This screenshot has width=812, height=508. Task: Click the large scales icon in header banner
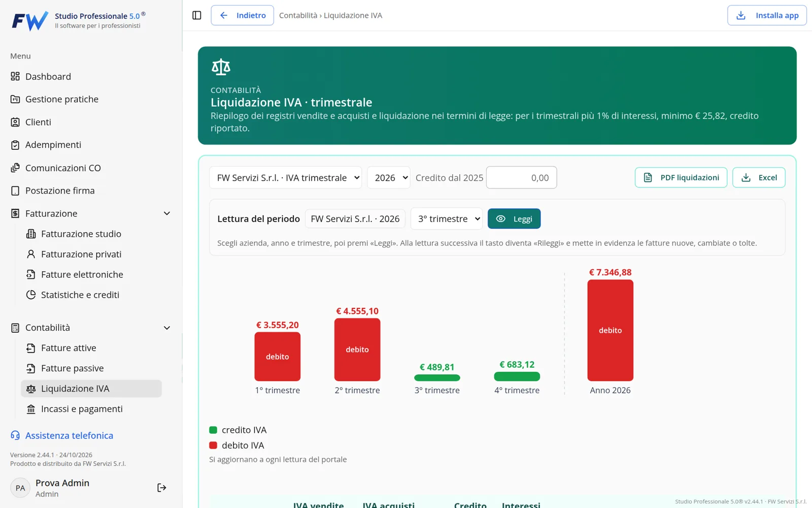pyautogui.click(x=221, y=67)
